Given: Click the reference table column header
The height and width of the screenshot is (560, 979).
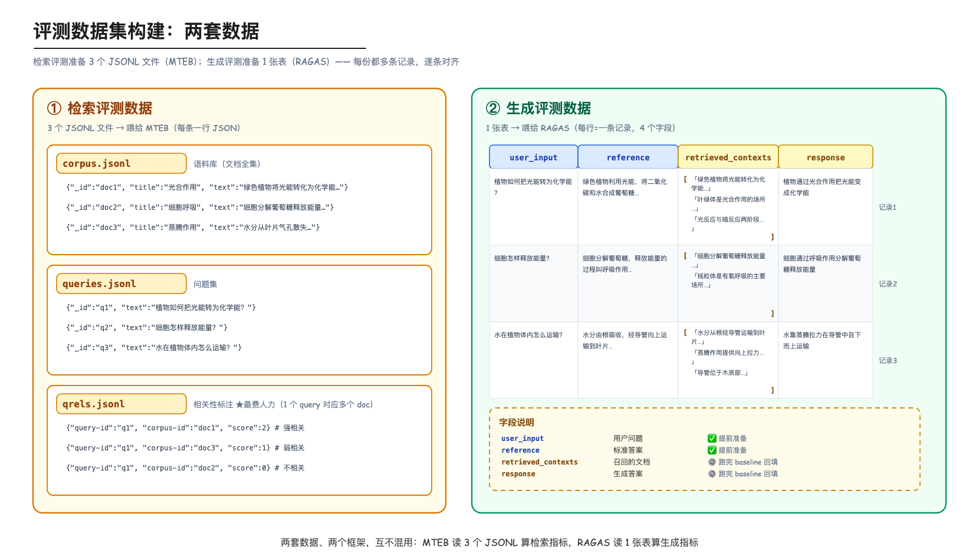Looking at the screenshot, I should coord(628,157).
